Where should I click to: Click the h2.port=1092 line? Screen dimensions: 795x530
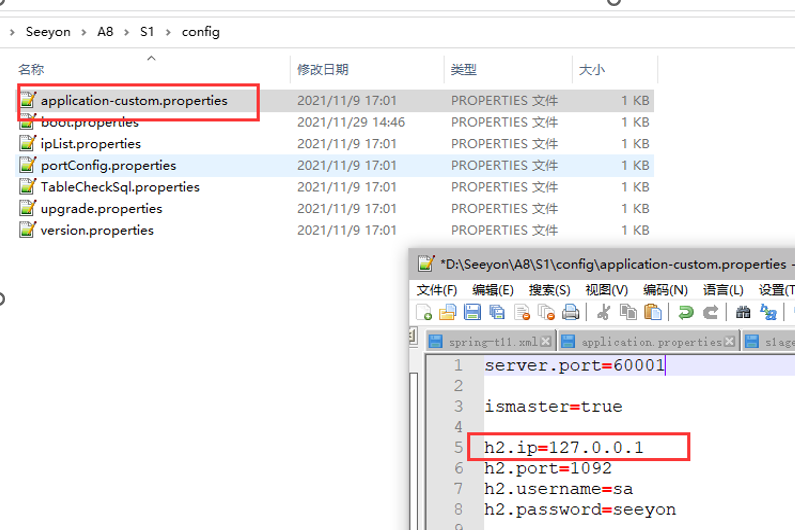coord(548,468)
